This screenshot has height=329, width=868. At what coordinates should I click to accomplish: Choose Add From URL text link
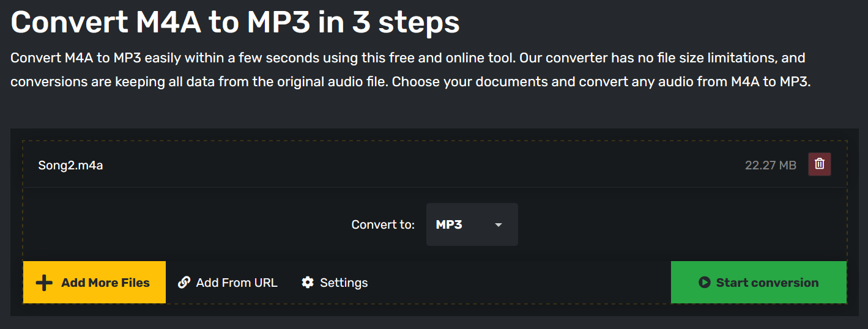coord(237,283)
